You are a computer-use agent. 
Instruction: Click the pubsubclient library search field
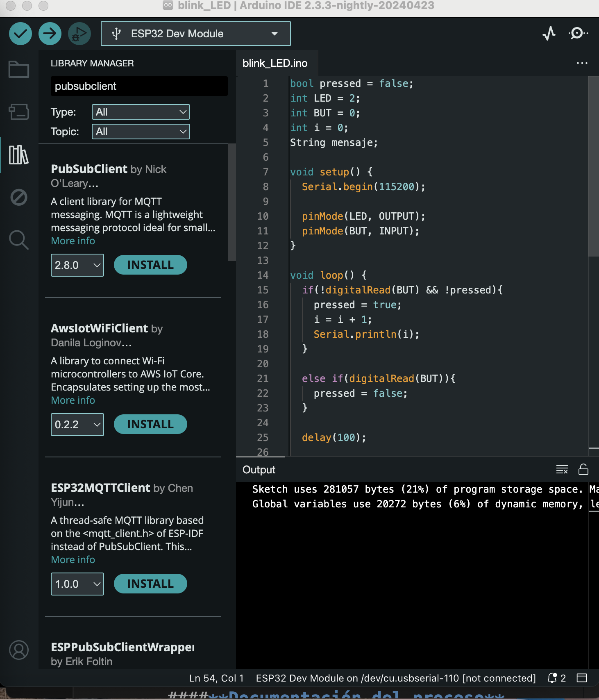click(x=139, y=86)
